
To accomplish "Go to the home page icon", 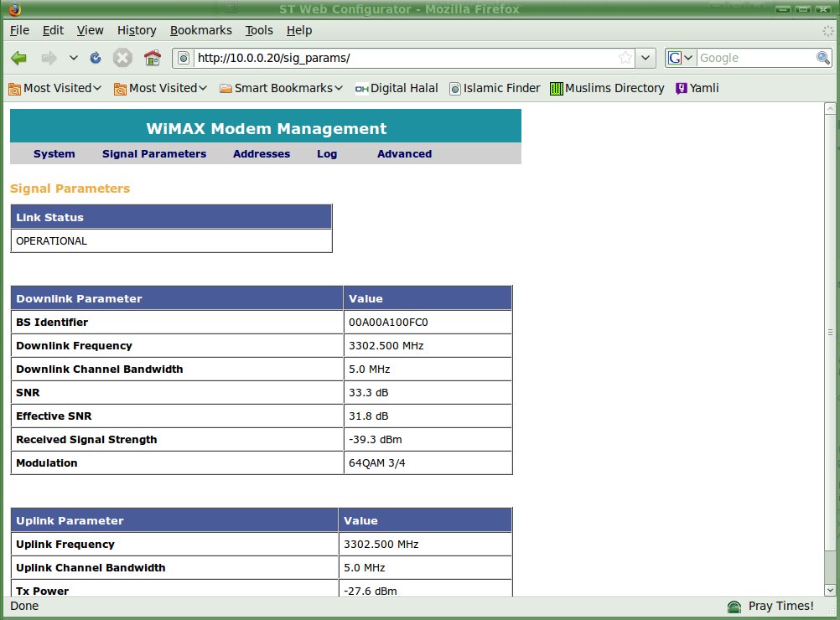I will click(x=153, y=57).
